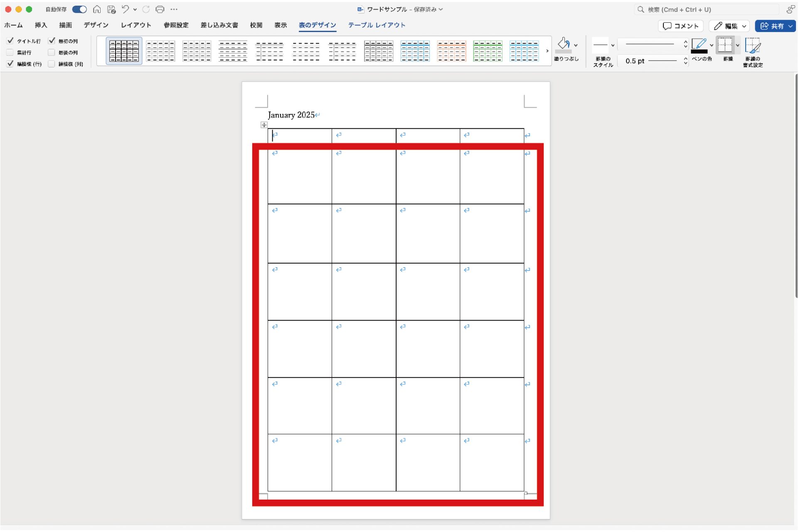Toggle the 自動保存 autosave switch

79,9
